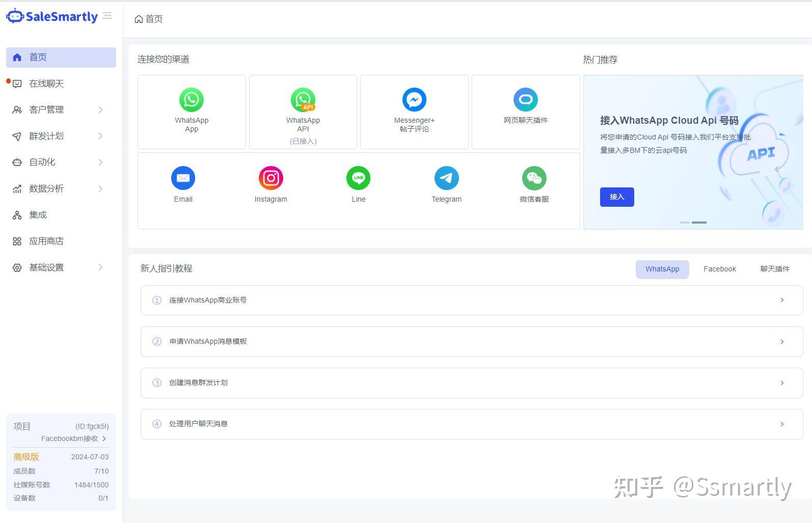Go to 首页 in sidebar menu
812x523 pixels.
pos(61,57)
